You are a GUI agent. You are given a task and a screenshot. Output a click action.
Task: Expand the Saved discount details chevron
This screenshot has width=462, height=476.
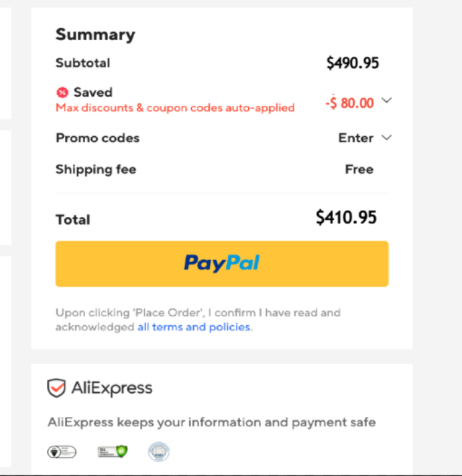tap(386, 101)
